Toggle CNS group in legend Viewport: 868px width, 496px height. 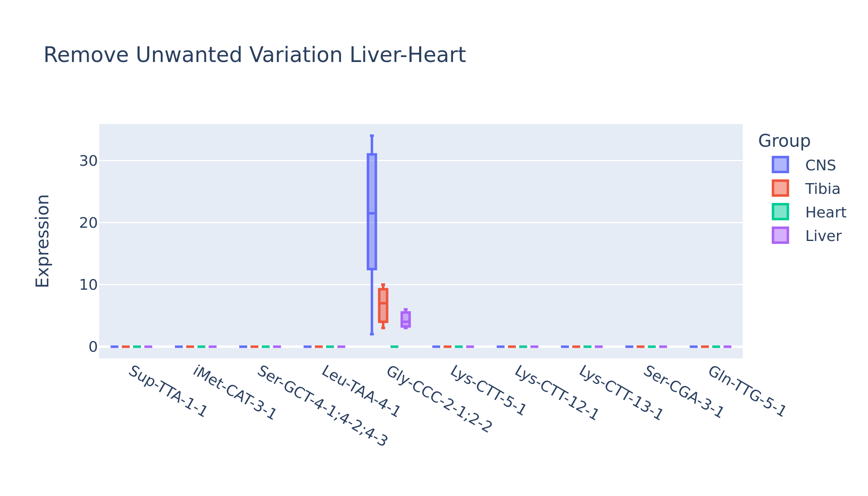(x=804, y=165)
